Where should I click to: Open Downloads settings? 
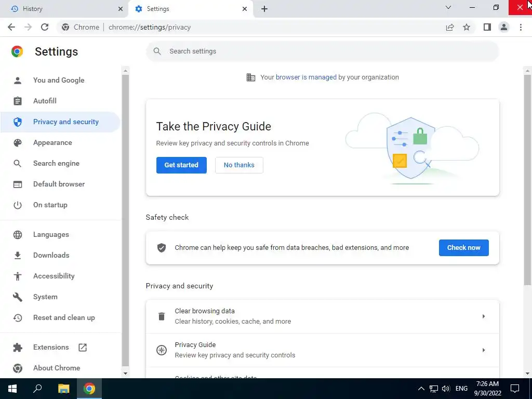point(60,255)
